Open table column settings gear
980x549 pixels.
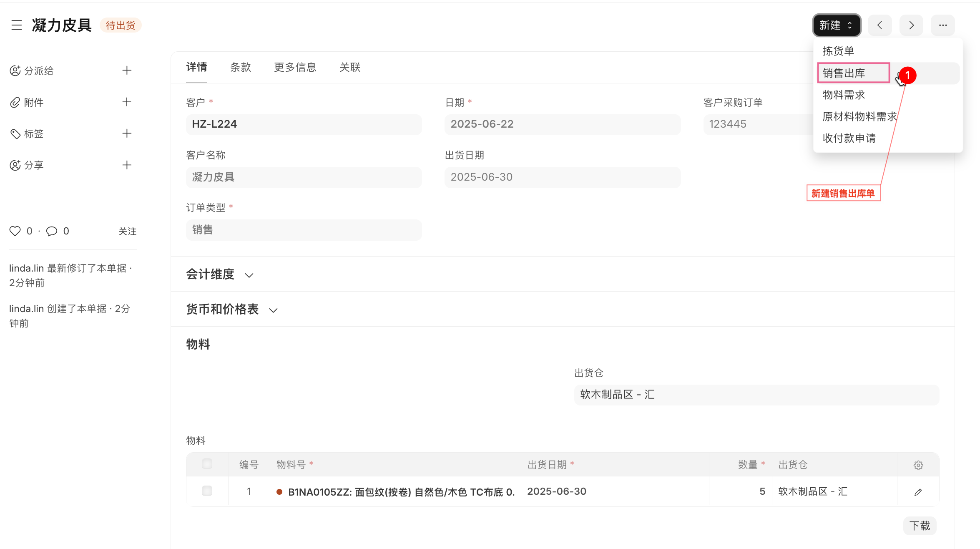coord(918,465)
